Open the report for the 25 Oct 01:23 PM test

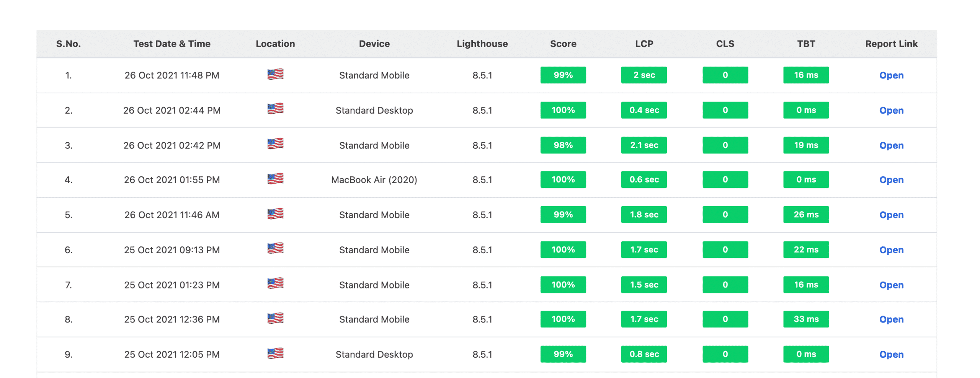(x=891, y=285)
